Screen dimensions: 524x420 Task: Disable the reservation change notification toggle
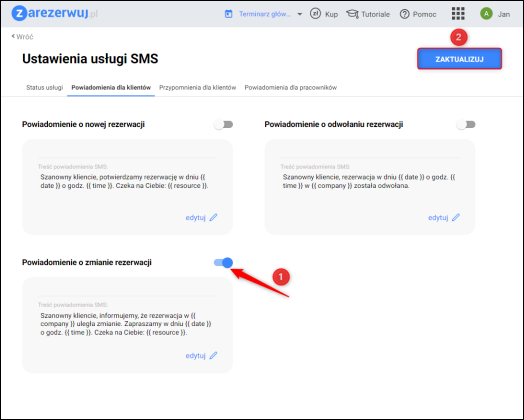(224, 263)
